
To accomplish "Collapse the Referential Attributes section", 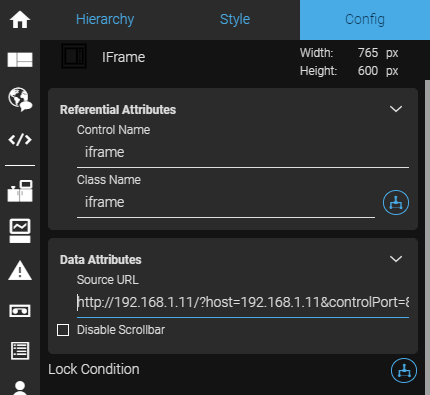I will tap(396, 109).
